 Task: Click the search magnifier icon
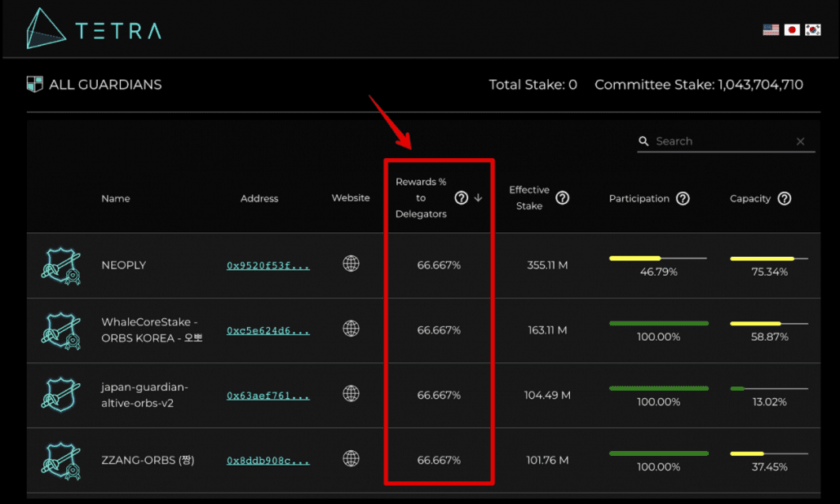click(x=643, y=141)
